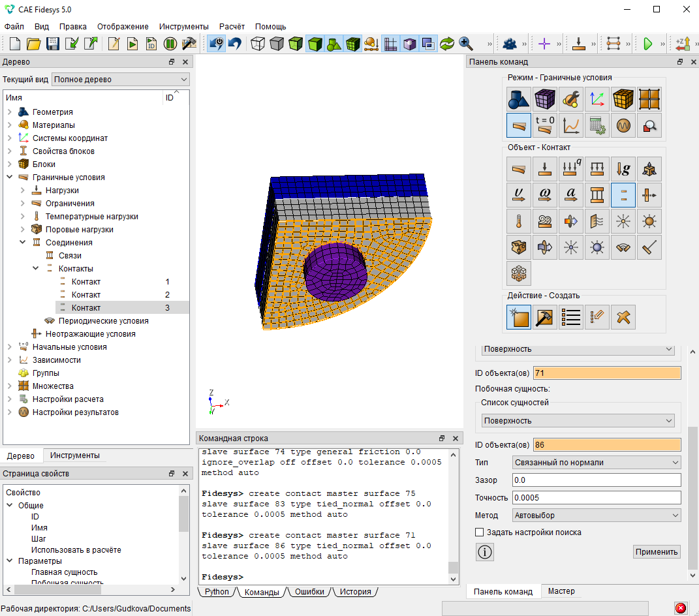The width and height of the screenshot is (699, 616).
Task: Click the info icon next to the Apply button
Action: [x=484, y=552]
